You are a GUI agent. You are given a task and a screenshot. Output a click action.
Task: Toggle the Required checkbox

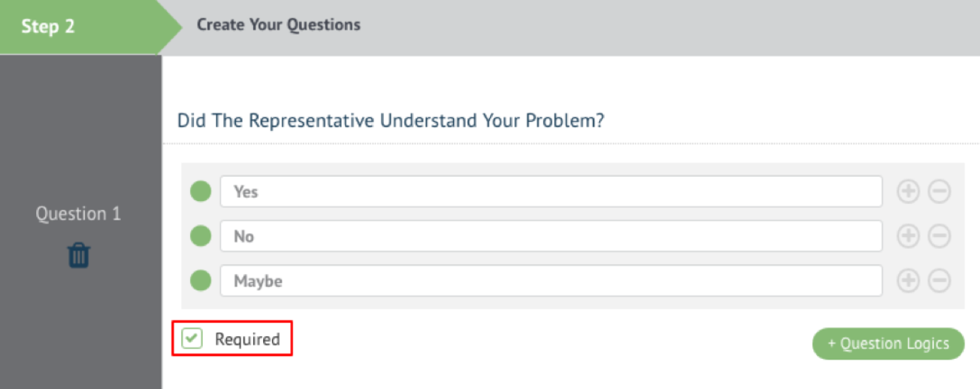[192, 339]
